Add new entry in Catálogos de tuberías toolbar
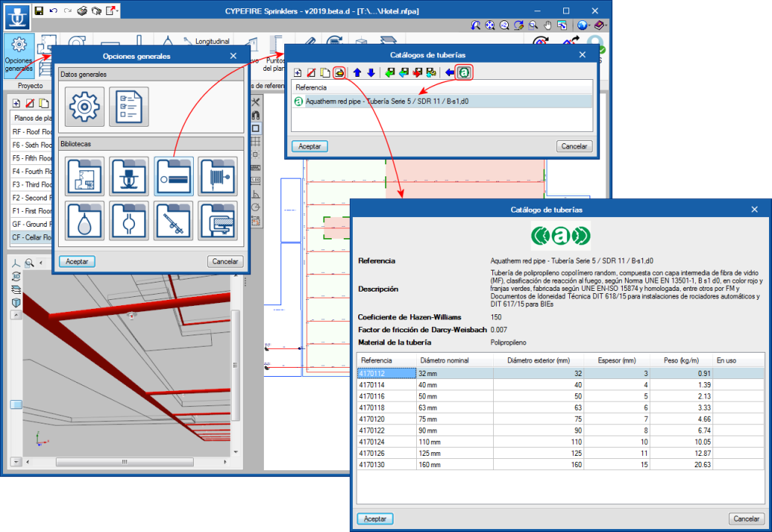This screenshot has width=772, height=532. [298, 73]
